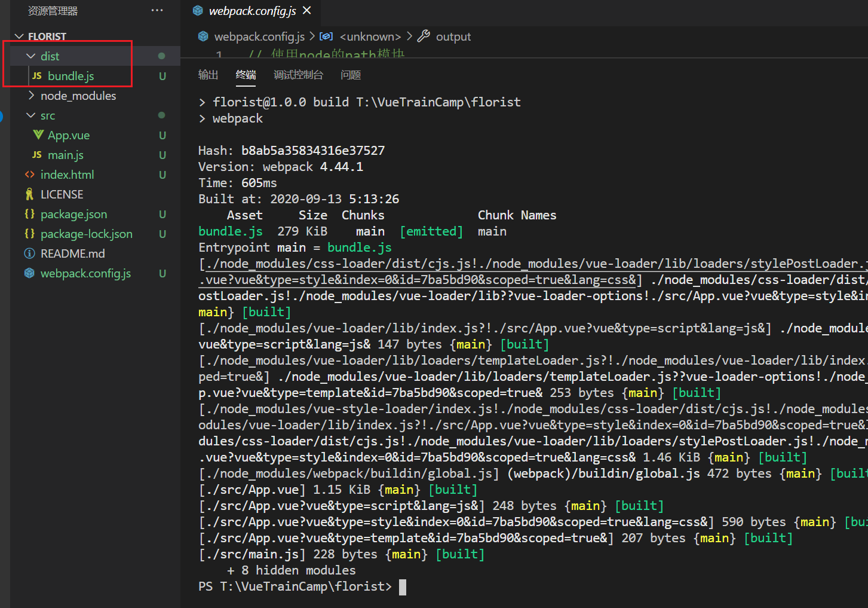This screenshot has height=608, width=868.
Task: Open package.json in the explorer
Action: (73, 214)
